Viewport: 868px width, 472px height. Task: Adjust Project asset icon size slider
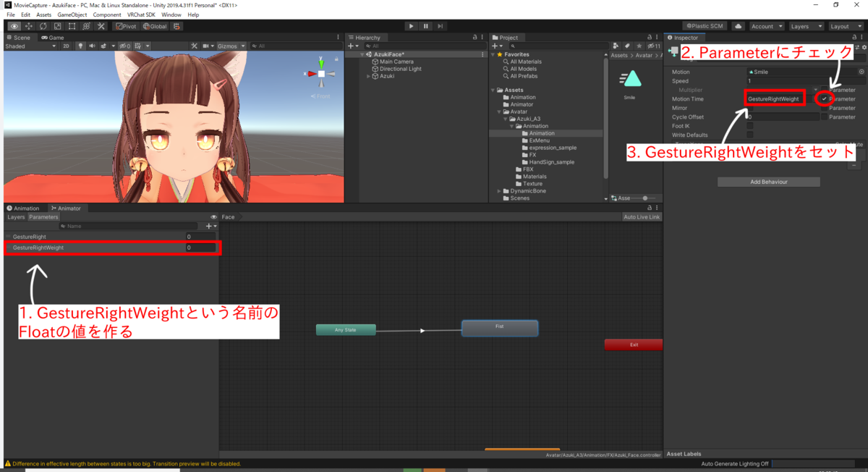644,198
